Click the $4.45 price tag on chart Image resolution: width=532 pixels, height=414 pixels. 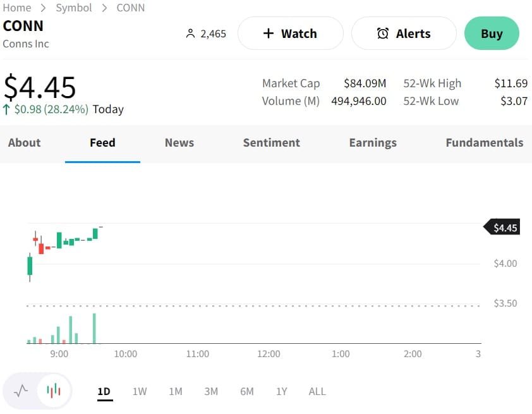tap(504, 228)
